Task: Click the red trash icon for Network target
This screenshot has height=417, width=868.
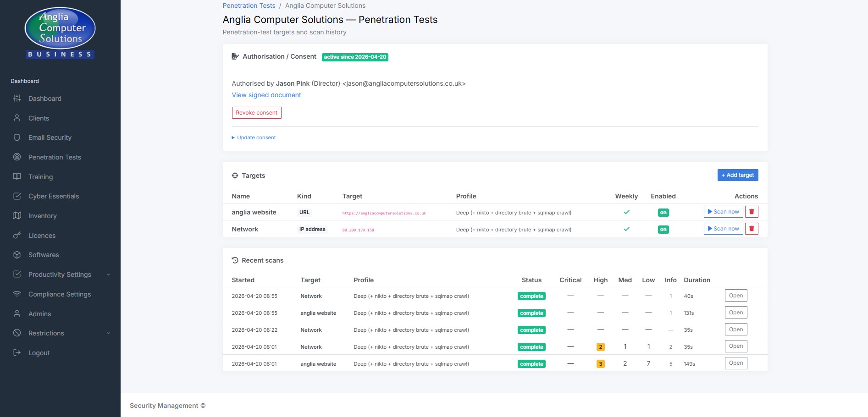Action: pyautogui.click(x=752, y=229)
